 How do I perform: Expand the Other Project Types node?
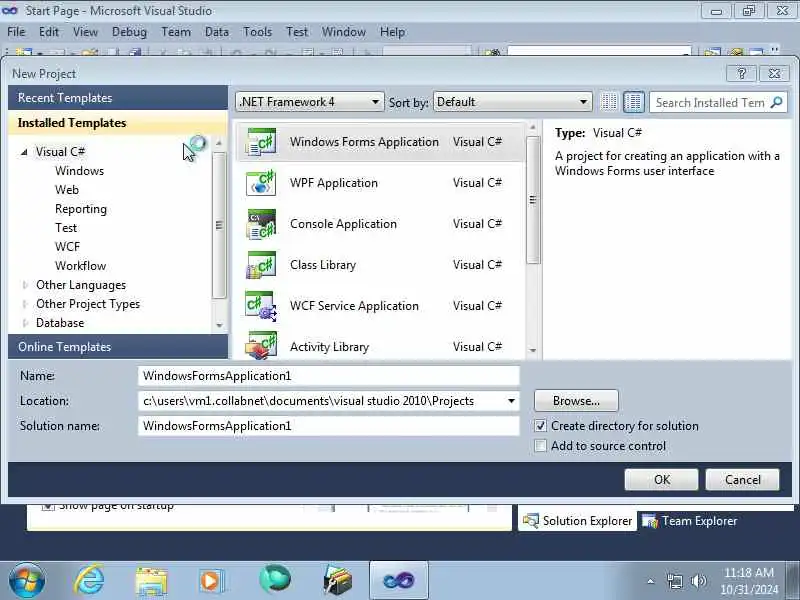pos(25,304)
